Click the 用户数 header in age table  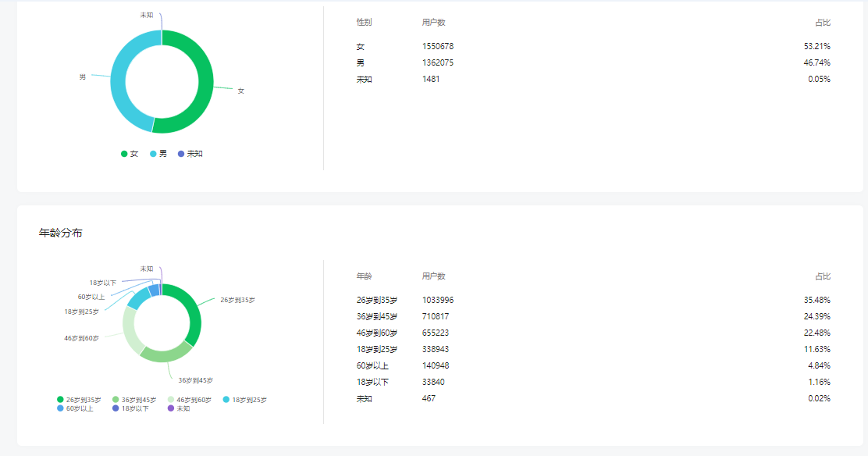point(433,276)
